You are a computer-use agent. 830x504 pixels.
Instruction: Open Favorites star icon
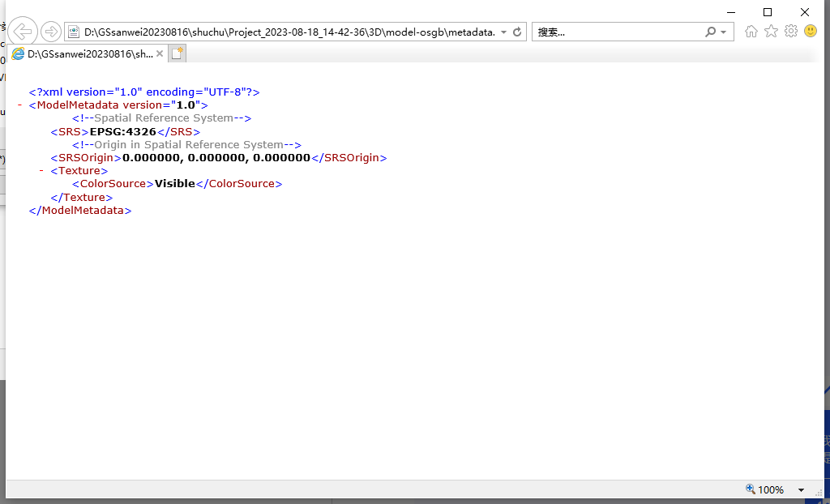(772, 32)
